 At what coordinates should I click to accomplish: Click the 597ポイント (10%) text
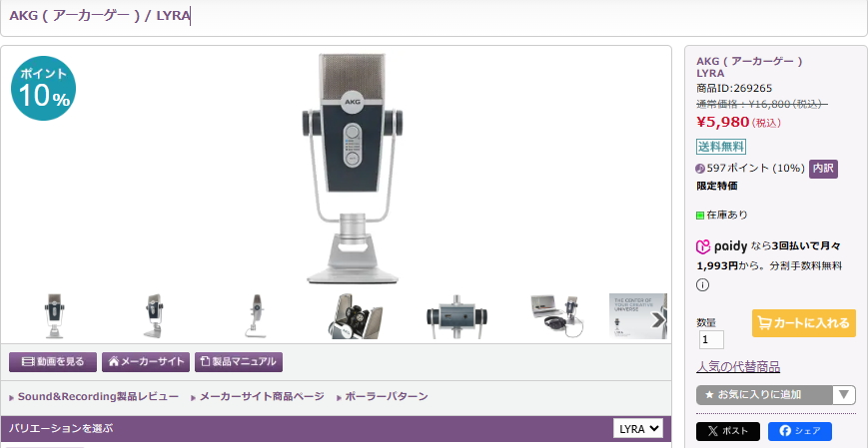(755, 169)
